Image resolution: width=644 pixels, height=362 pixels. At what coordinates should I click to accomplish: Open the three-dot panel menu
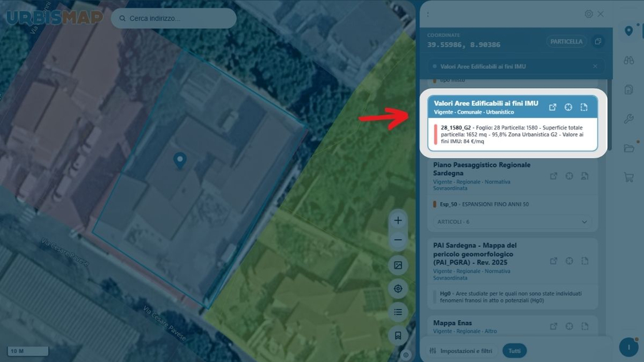point(428,14)
